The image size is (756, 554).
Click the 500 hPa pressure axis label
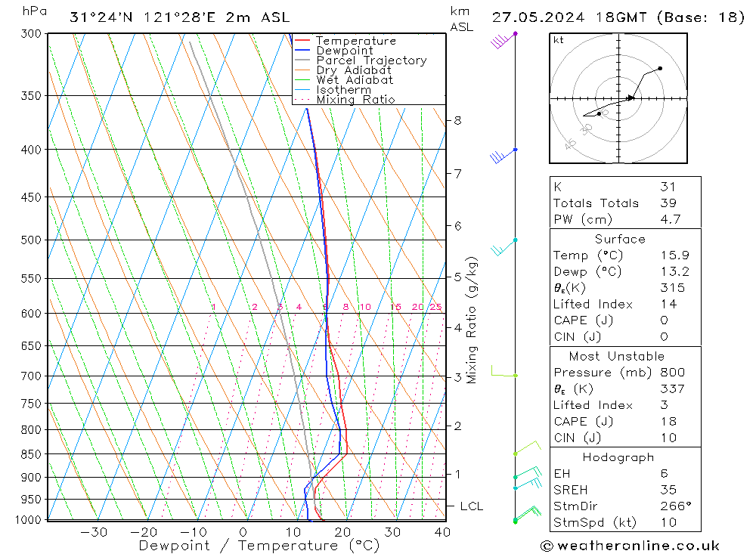point(31,240)
